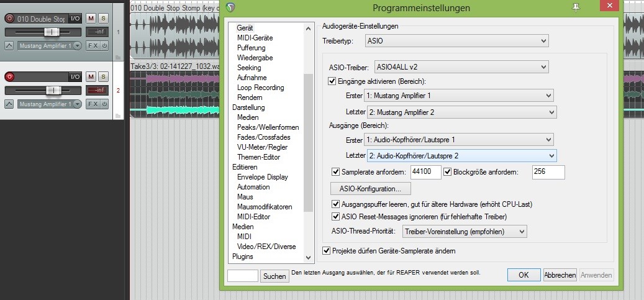
Task: Click record monitor arrow on track 2
Action: click(x=9, y=104)
